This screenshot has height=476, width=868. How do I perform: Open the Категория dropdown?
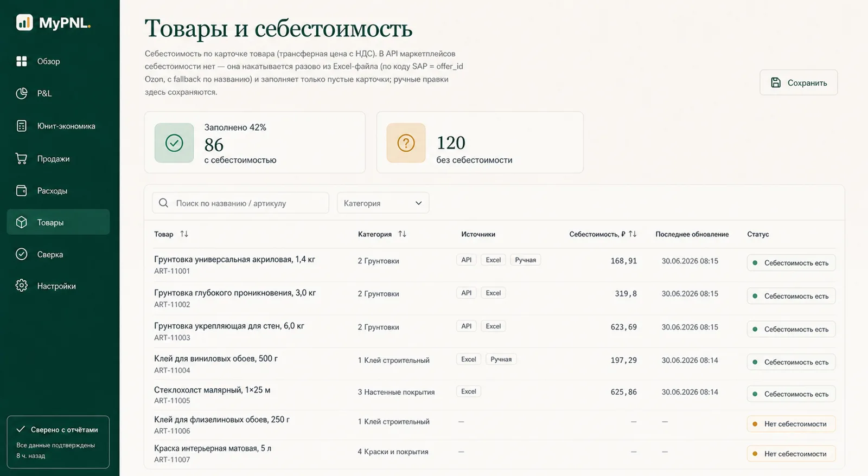point(383,203)
